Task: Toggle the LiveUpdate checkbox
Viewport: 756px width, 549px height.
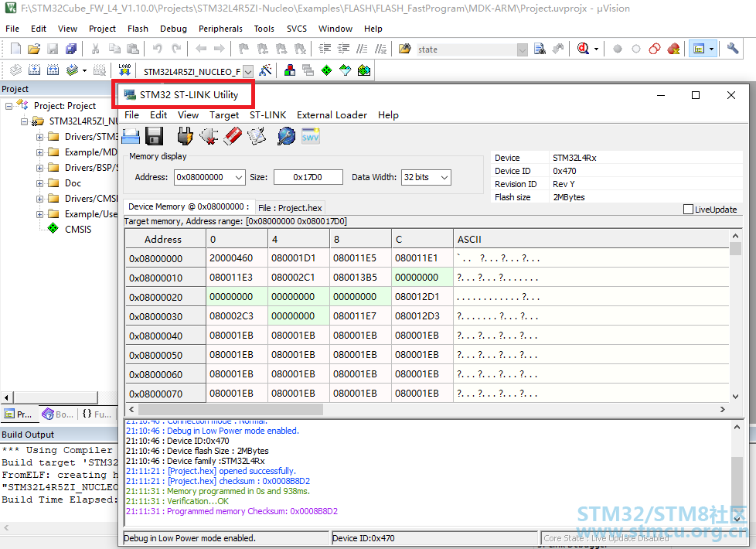Action: (688, 210)
